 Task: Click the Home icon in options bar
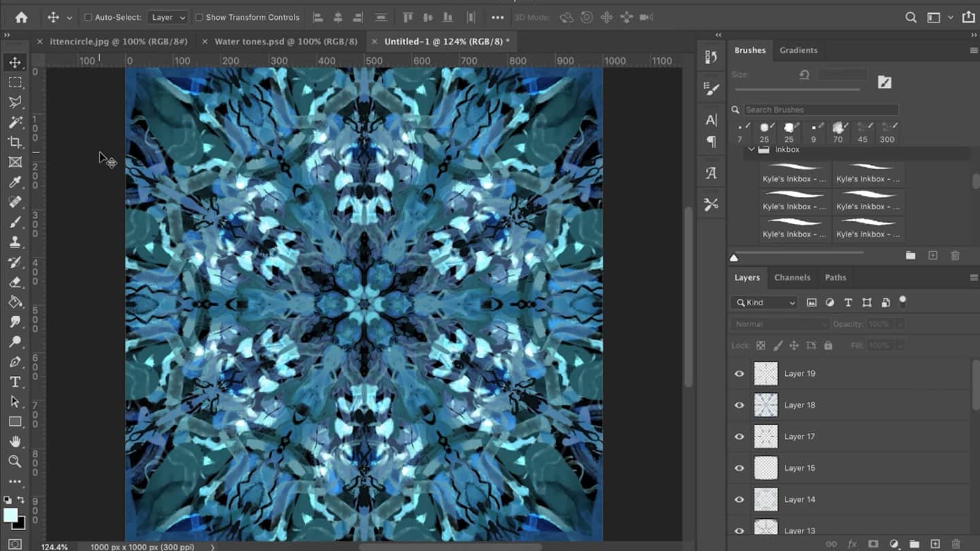click(x=22, y=17)
